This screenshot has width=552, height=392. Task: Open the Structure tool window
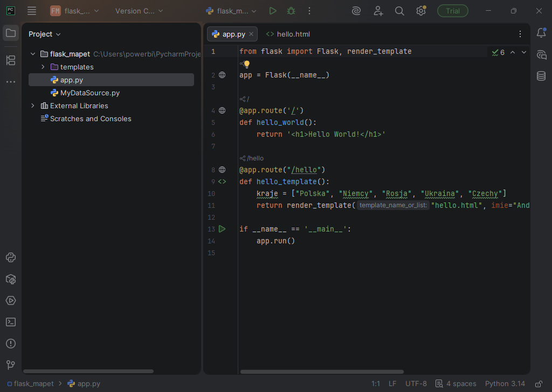click(x=11, y=60)
